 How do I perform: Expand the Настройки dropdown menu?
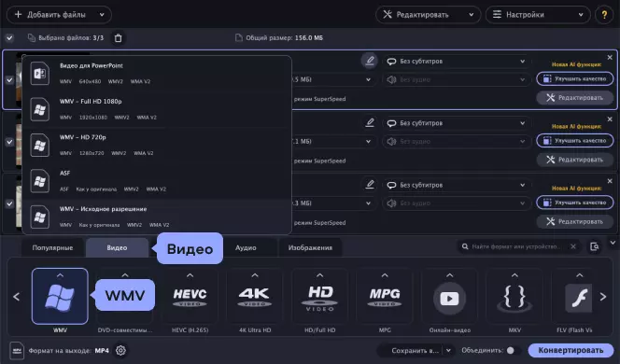538,15
